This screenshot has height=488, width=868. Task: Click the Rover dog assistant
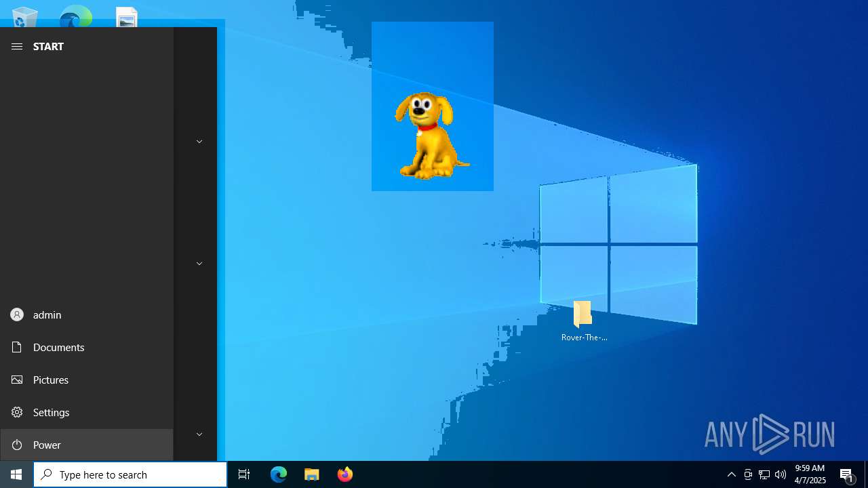[x=431, y=136]
